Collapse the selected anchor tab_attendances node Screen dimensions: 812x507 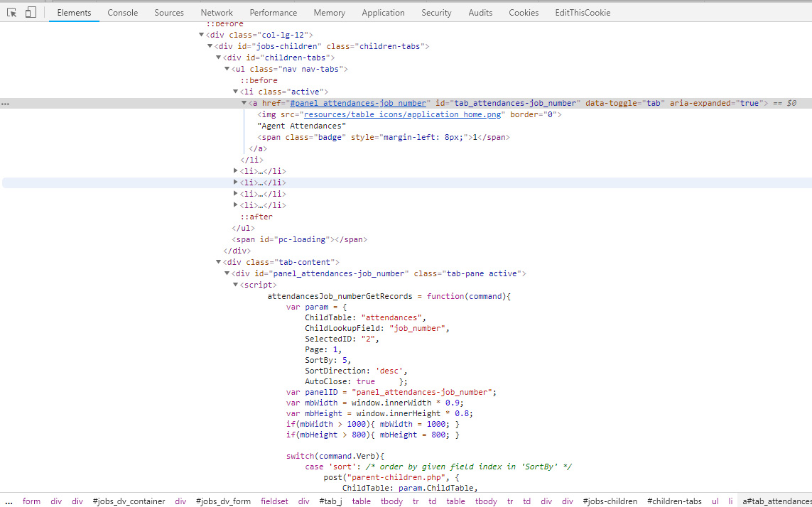pyautogui.click(x=244, y=103)
